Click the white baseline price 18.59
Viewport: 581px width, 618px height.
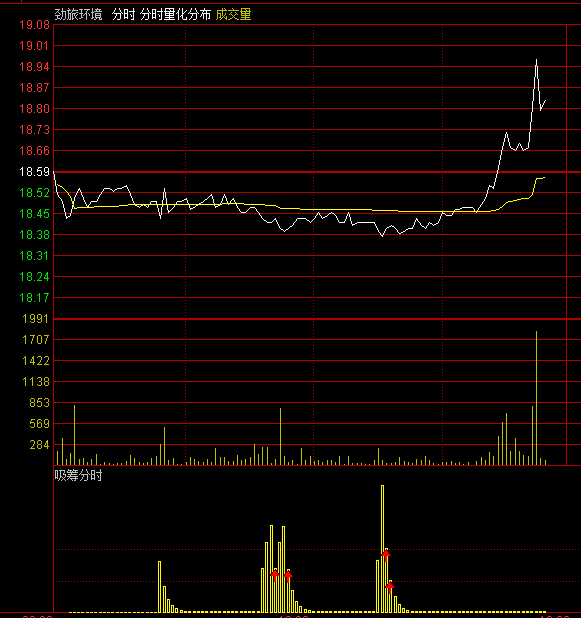(35, 172)
